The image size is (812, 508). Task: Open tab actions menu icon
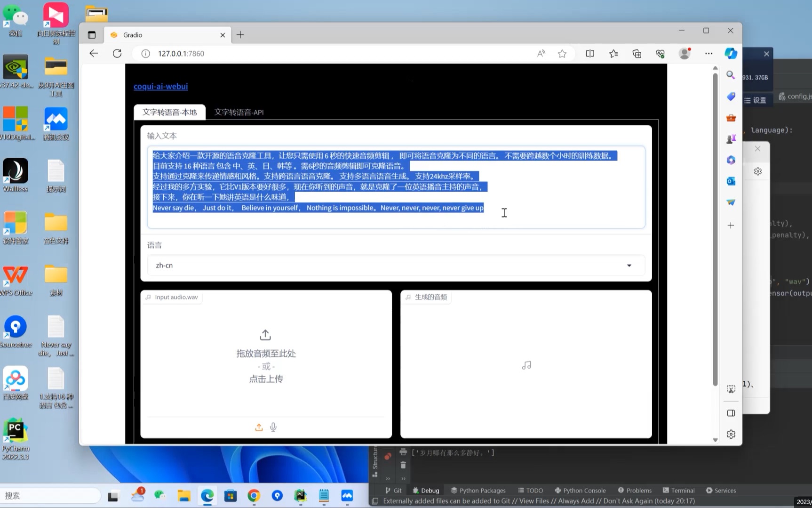(92, 35)
